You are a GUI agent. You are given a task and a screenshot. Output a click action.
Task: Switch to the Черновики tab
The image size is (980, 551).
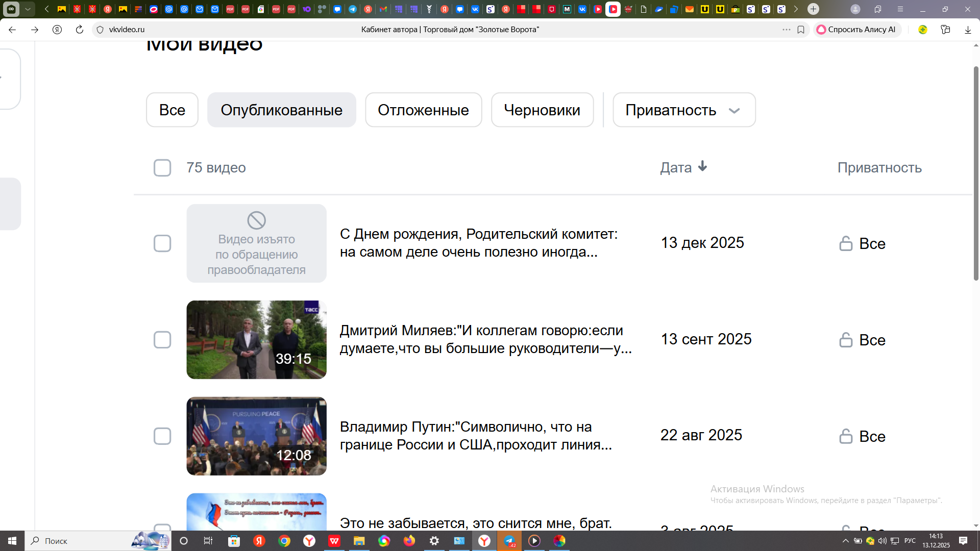tap(542, 110)
